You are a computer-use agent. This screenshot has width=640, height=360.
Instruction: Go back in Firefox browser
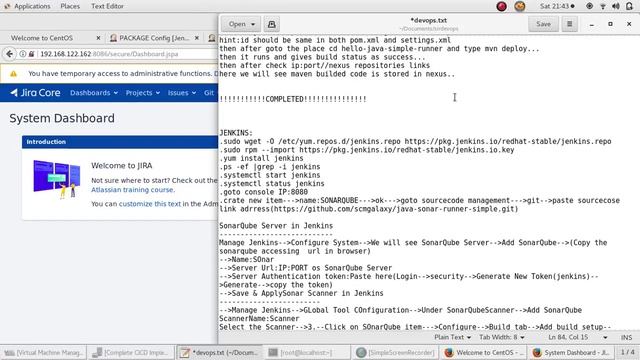point(9,54)
